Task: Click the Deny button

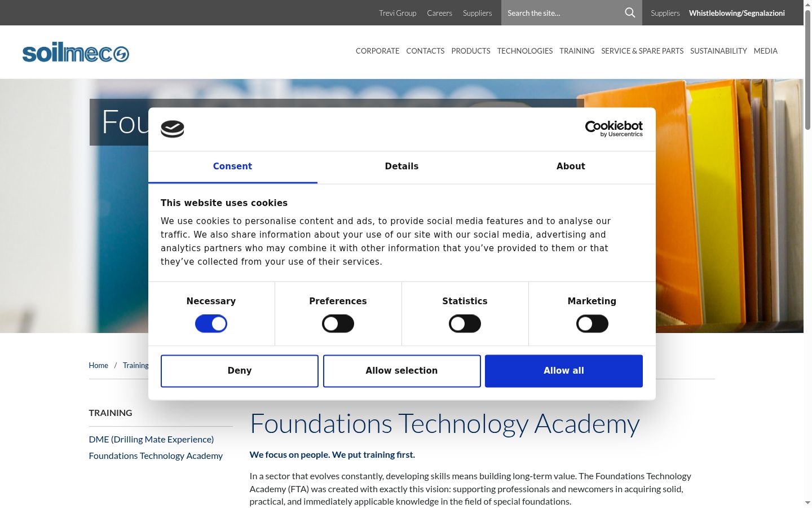Action: 240,371
